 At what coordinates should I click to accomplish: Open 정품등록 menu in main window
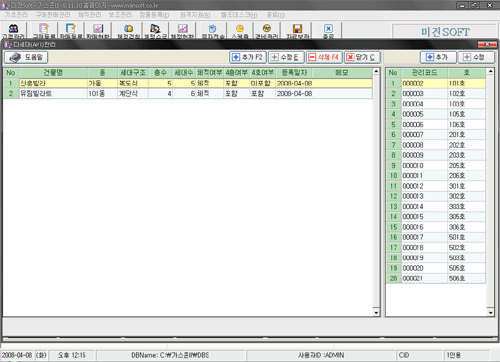click(x=154, y=15)
